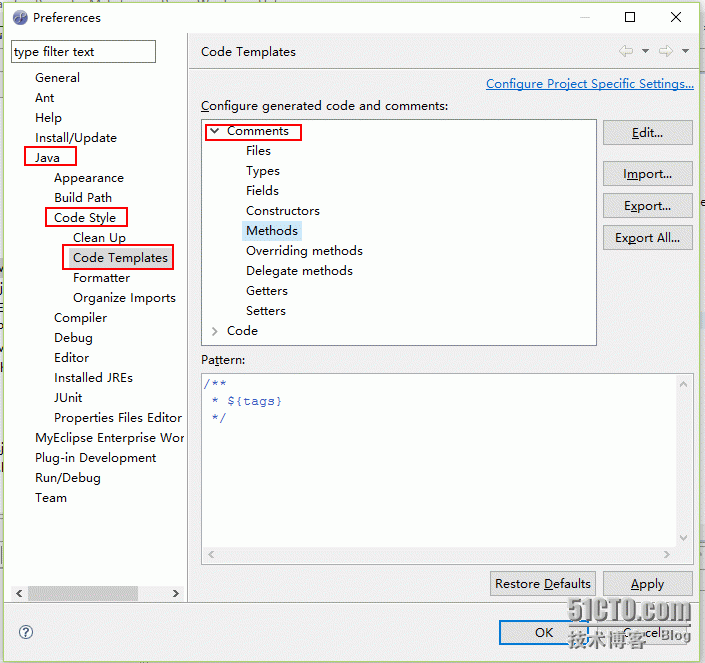Select Clean Up under Code Style
The width and height of the screenshot is (705, 663).
(99, 237)
